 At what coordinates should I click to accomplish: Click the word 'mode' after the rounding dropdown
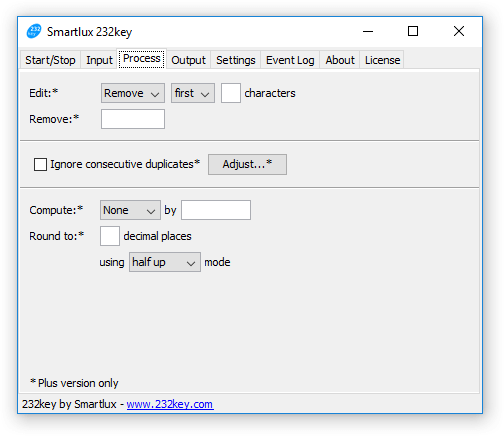(x=217, y=262)
